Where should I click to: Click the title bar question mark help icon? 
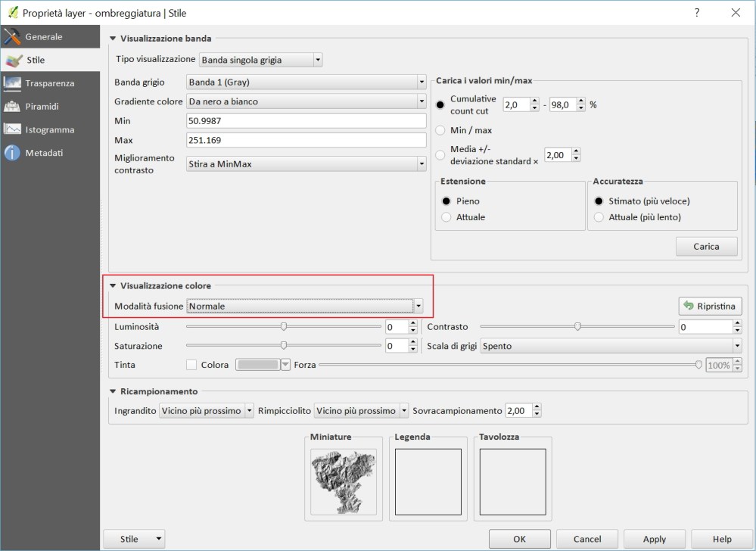(x=697, y=13)
